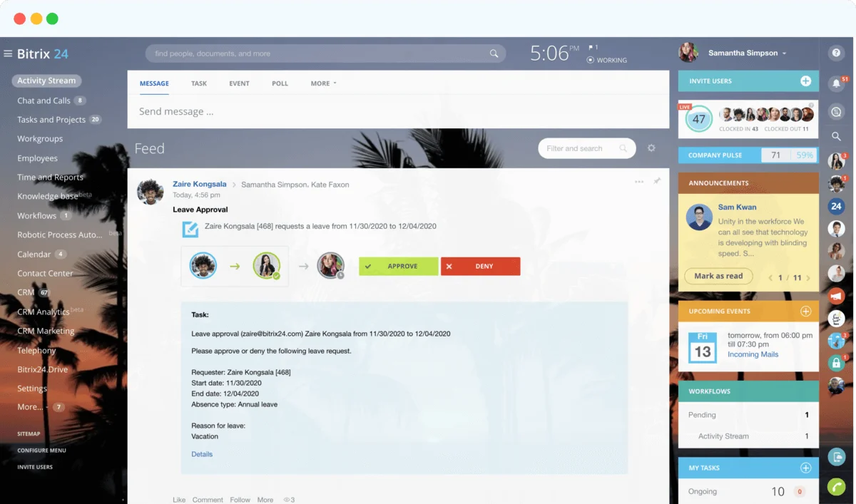Pin the Leave Approval post

tap(657, 182)
